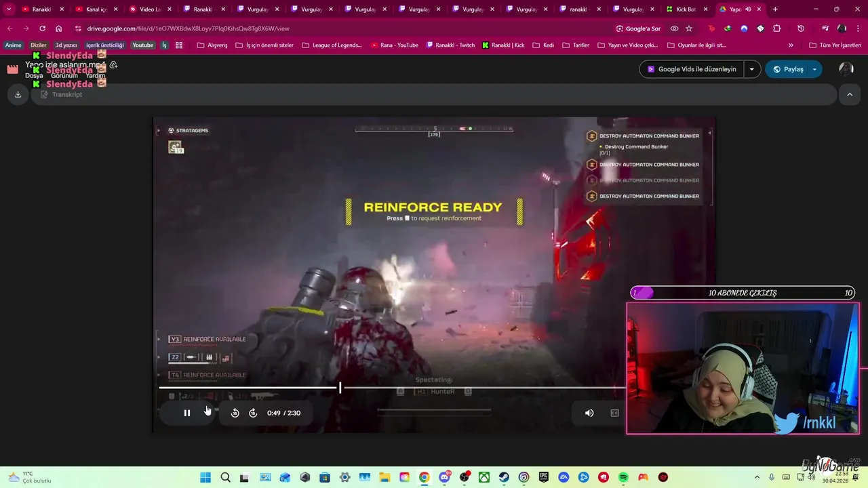Open the Paylaş dropdown arrow

(814, 69)
